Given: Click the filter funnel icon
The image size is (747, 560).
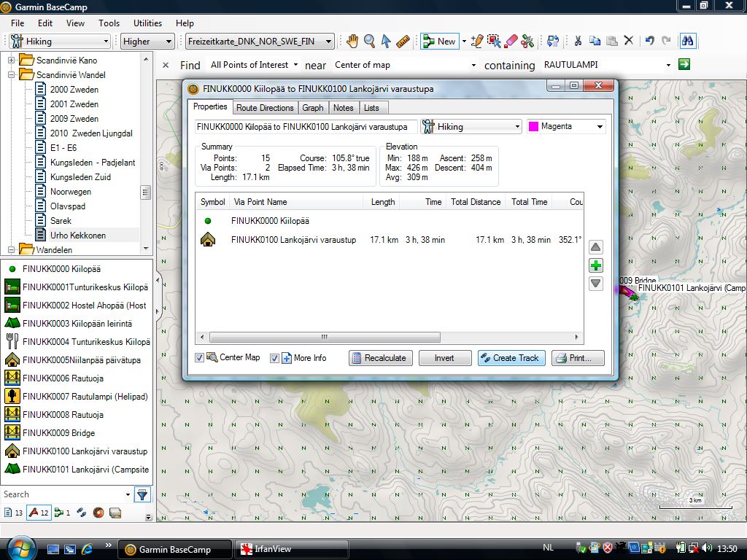Looking at the screenshot, I should click(x=142, y=495).
